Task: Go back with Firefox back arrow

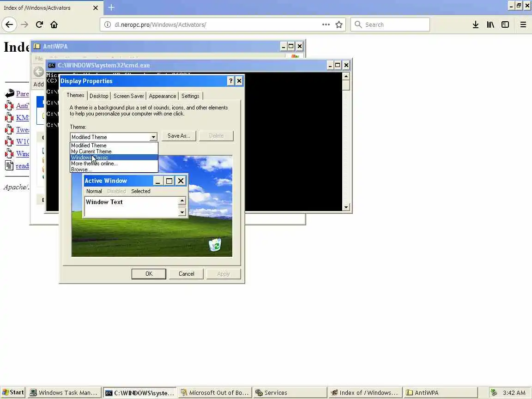Action: (9, 24)
